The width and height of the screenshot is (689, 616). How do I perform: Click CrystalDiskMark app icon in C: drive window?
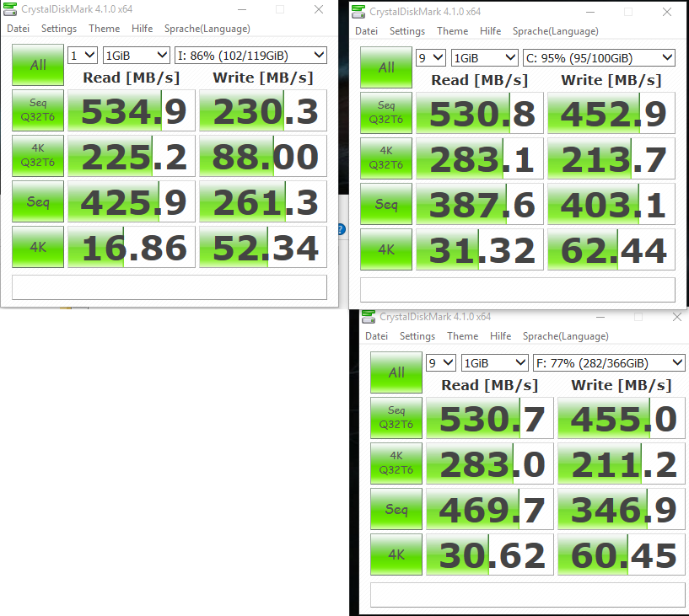[358, 12]
